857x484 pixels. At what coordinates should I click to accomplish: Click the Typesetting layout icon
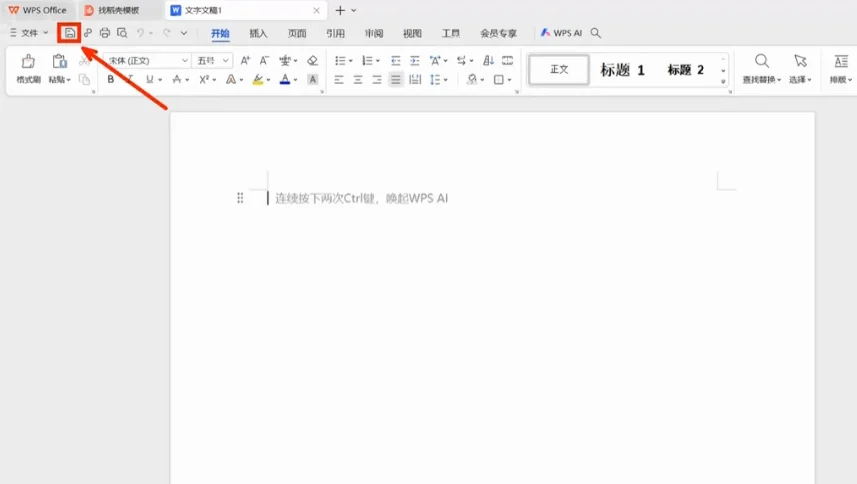(x=841, y=61)
